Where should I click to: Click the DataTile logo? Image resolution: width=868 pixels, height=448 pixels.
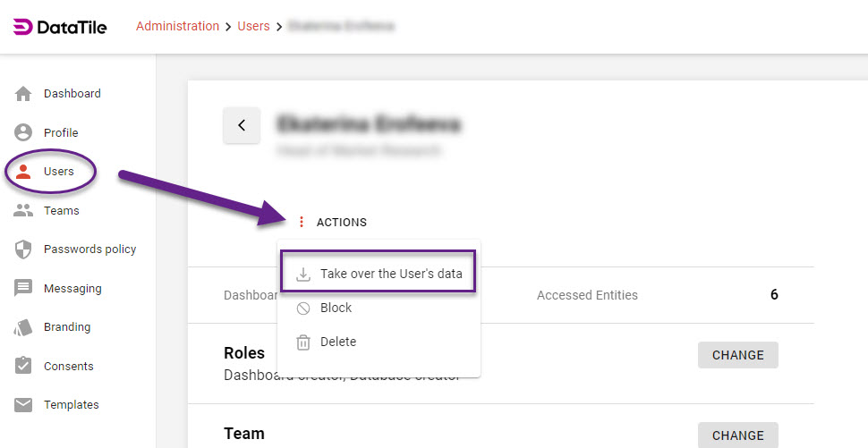(60, 27)
